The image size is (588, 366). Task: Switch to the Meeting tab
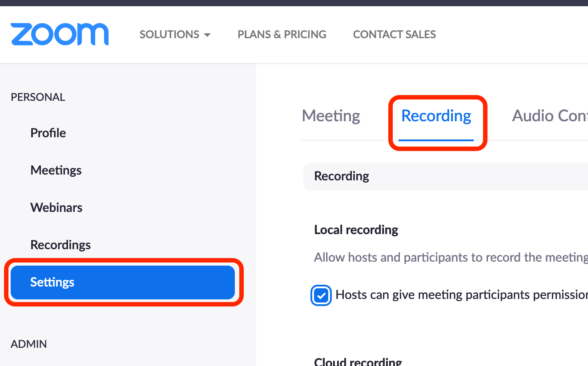pos(331,116)
